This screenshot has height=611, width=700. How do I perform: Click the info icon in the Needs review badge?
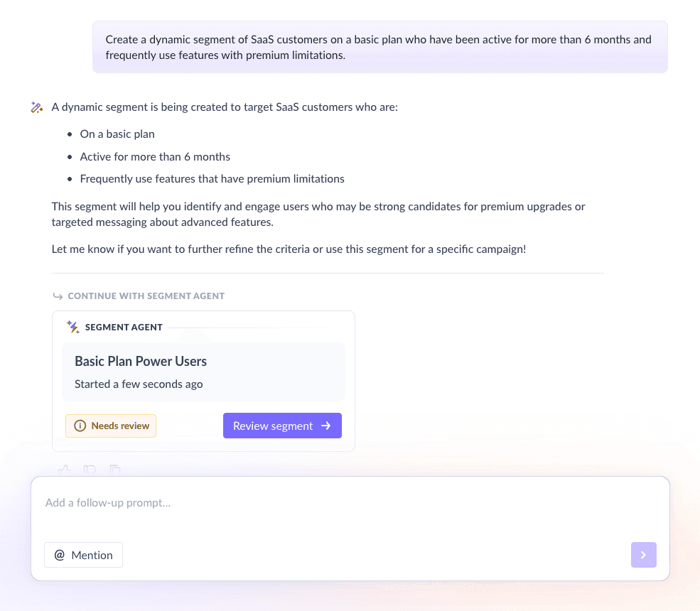click(x=80, y=426)
